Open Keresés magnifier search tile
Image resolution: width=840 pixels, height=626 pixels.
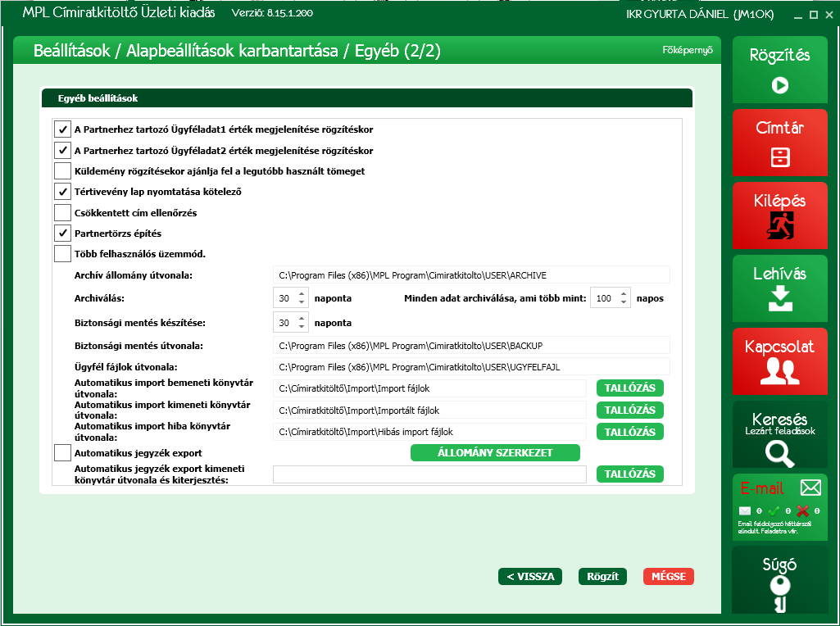click(x=779, y=434)
